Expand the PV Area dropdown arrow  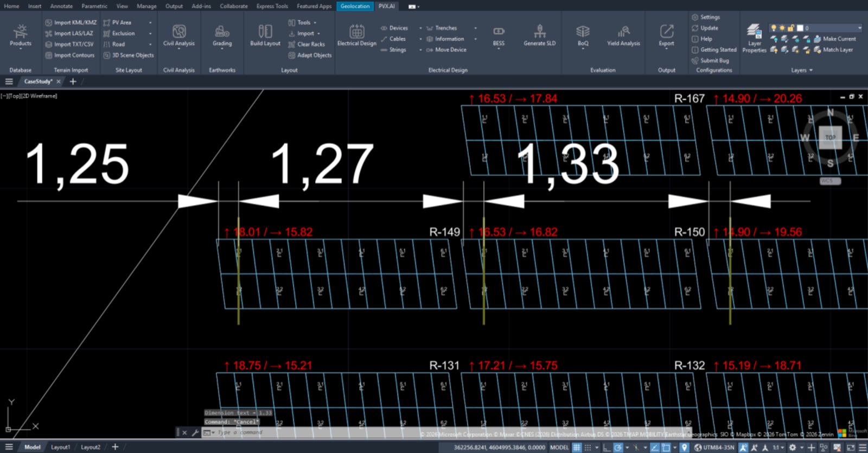pos(150,22)
